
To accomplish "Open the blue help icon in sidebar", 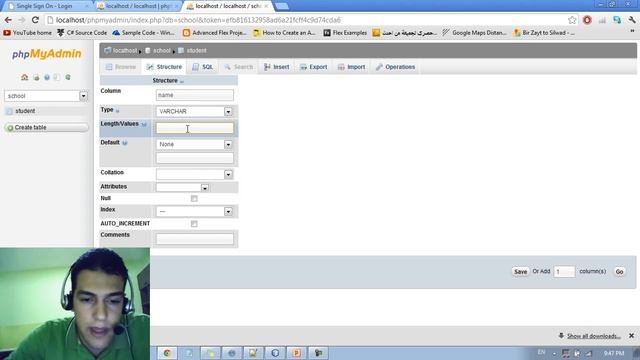I will coord(47,77).
